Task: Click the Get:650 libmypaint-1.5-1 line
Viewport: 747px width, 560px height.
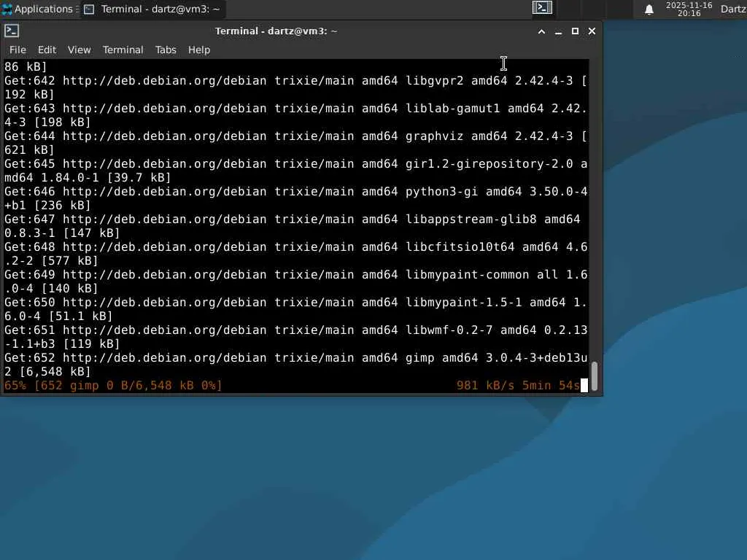Action: pyautogui.click(x=296, y=309)
